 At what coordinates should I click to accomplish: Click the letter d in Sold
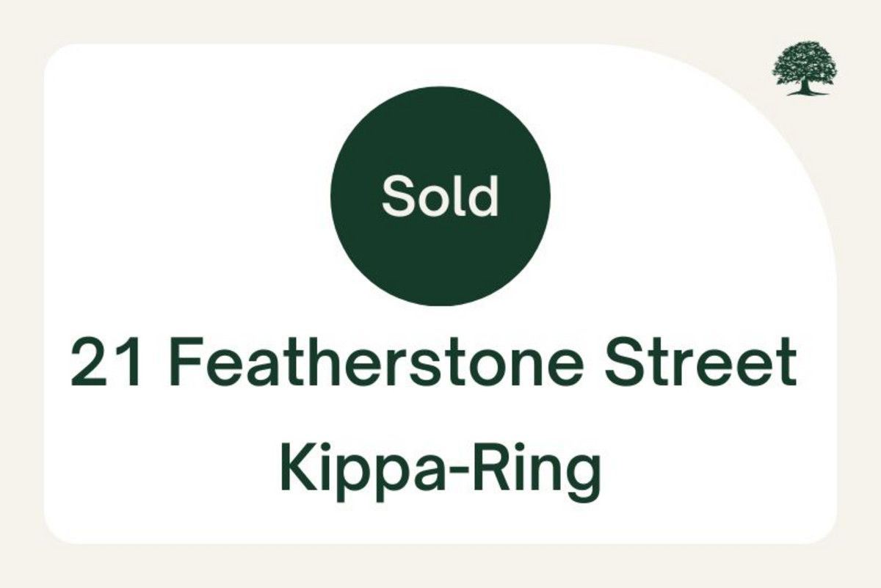coord(485,196)
